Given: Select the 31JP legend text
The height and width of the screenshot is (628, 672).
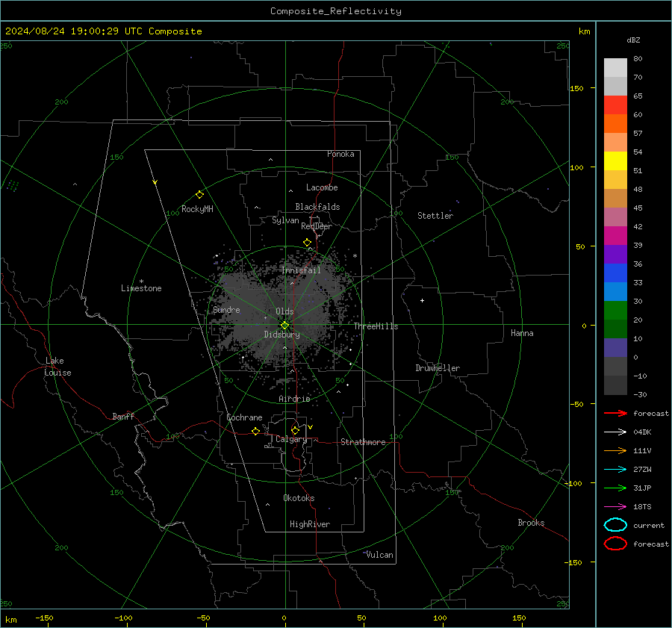Looking at the screenshot, I should 642,488.
